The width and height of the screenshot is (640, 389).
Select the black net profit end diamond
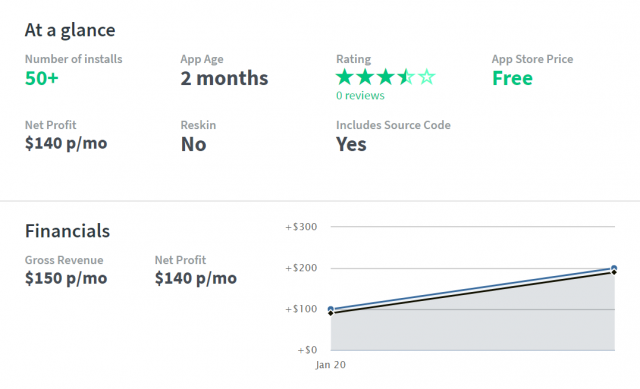(614, 272)
